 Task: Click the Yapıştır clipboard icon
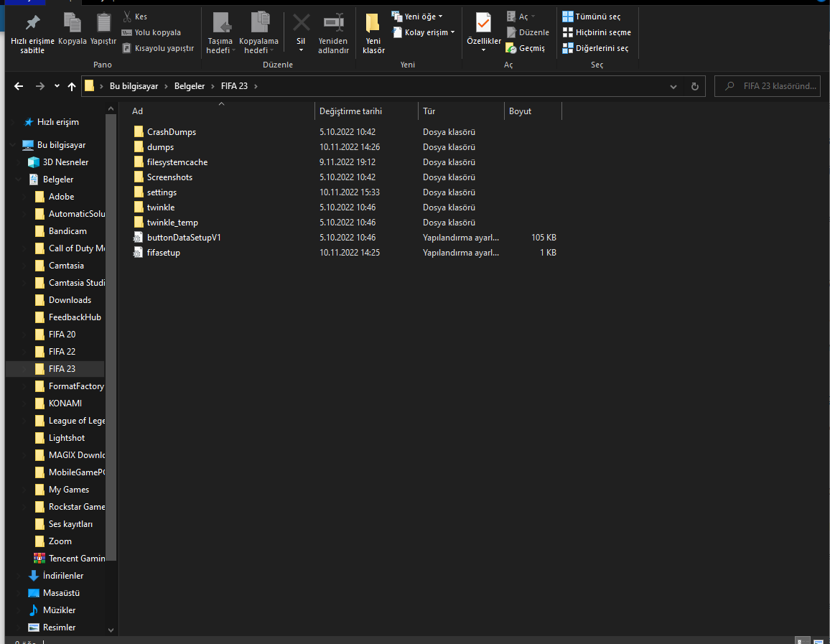103,23
